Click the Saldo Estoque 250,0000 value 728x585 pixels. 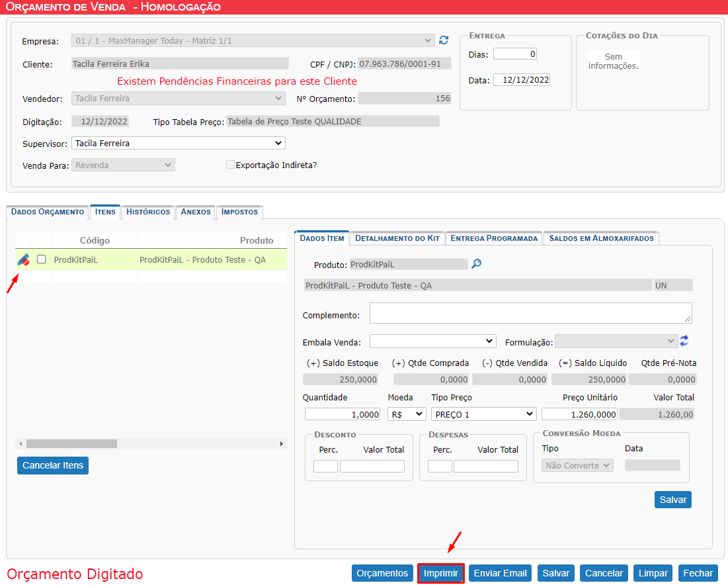pos(341,380)
